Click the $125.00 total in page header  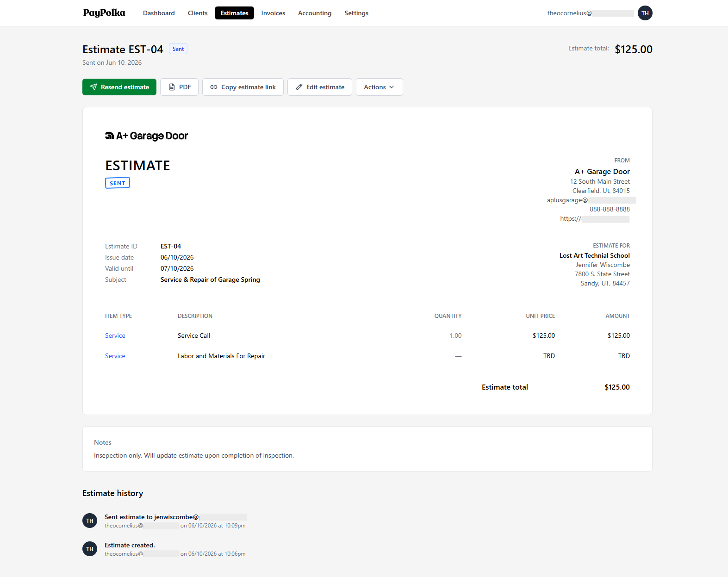click(634, 50)
